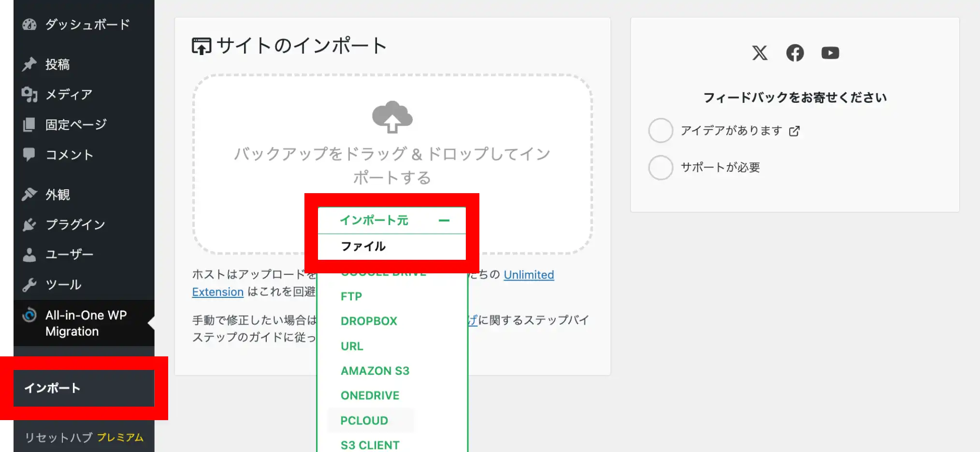Click the All-in-One WP Migration logo icon

click(x=29, y=315)
